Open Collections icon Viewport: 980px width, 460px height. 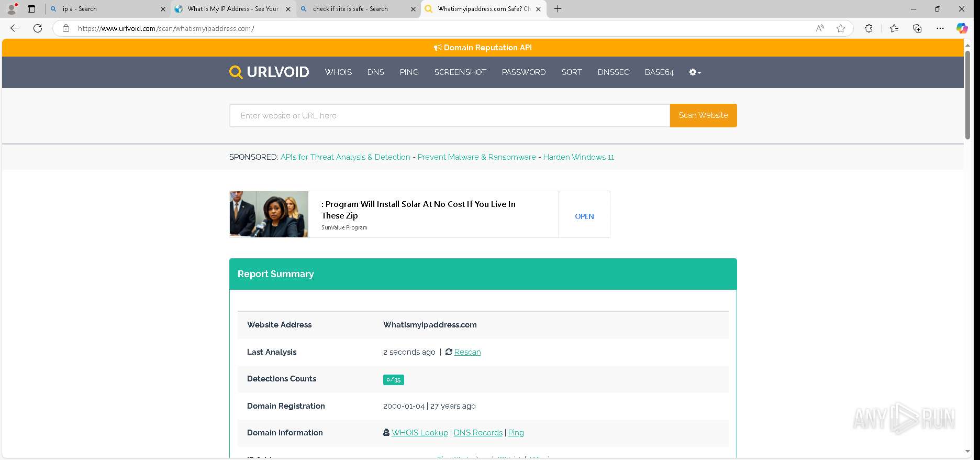point(917,28)
